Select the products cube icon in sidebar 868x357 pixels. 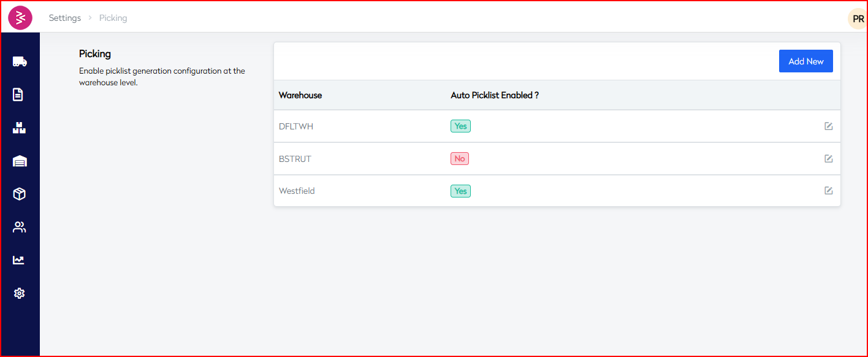20,194
